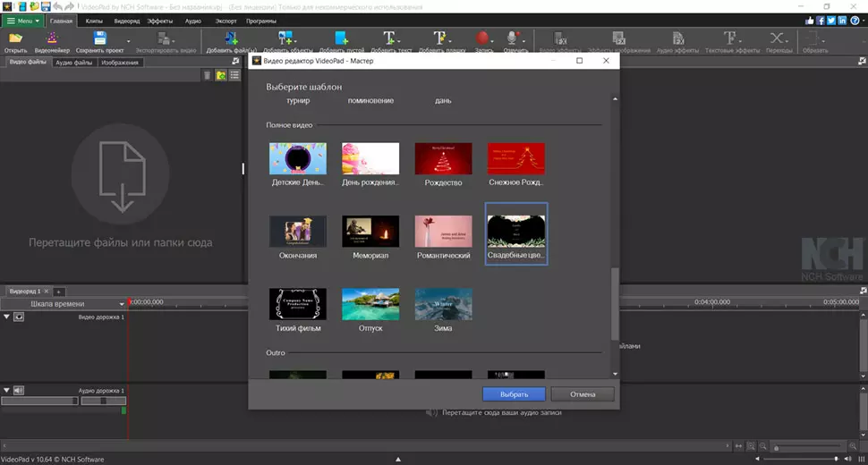
Task: Click the Сохранить проект disk icon
Action: click(x=100, y=38)
